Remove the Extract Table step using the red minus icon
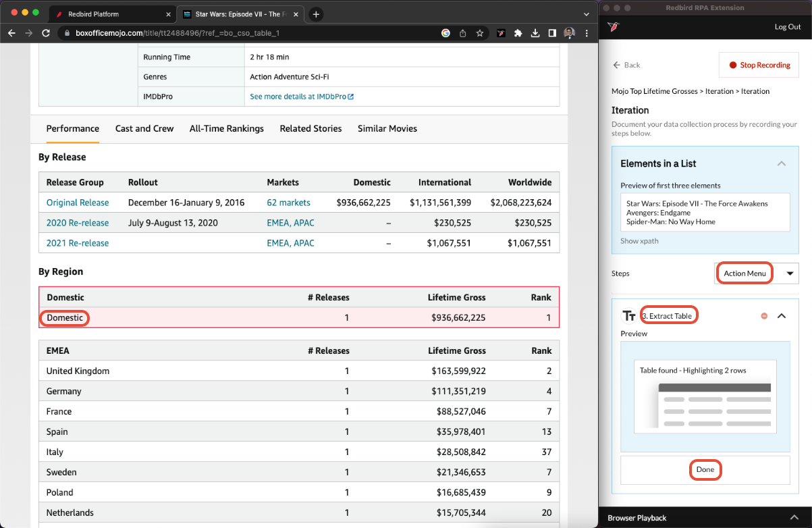Viewport: 812px width, 528px height. 764,316
